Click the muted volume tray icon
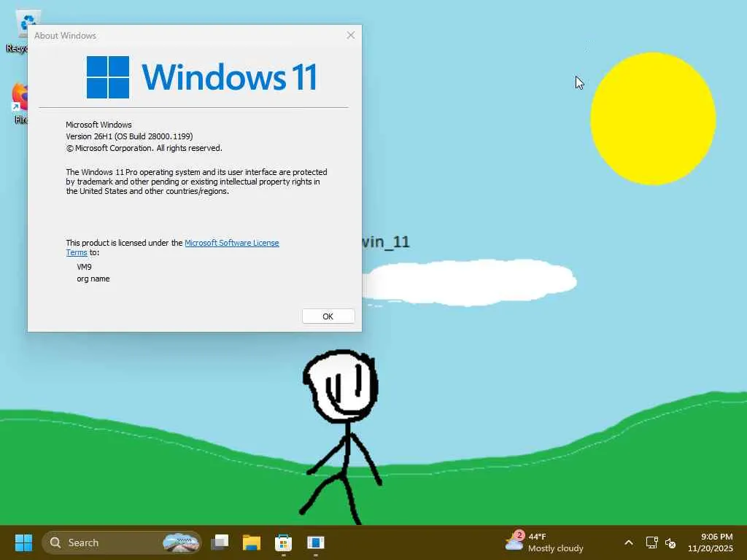Screen dimensions: 747x560 point(670,542)
